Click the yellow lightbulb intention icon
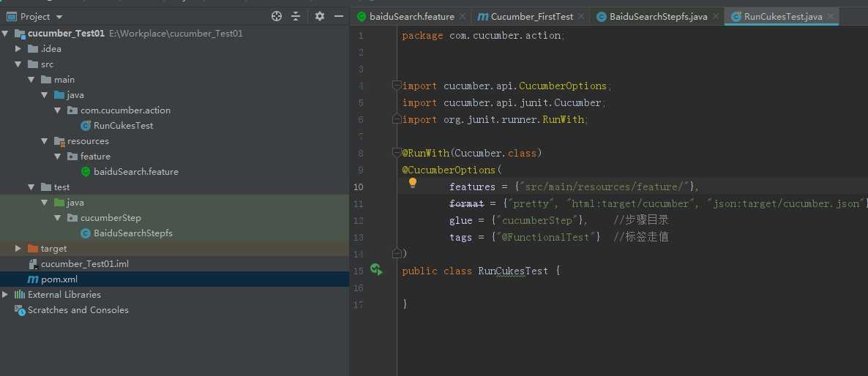This screenshot has width=868, height=376. [x=412, y=183]
